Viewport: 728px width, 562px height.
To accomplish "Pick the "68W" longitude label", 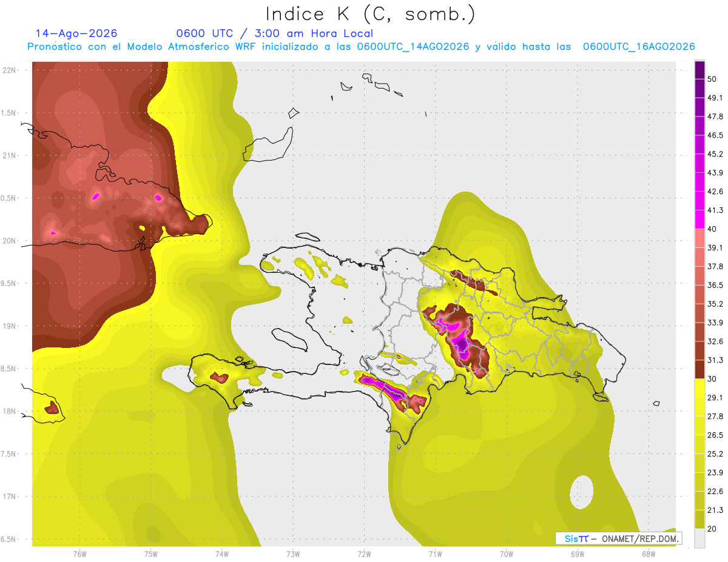I will (x=649, y=554).
